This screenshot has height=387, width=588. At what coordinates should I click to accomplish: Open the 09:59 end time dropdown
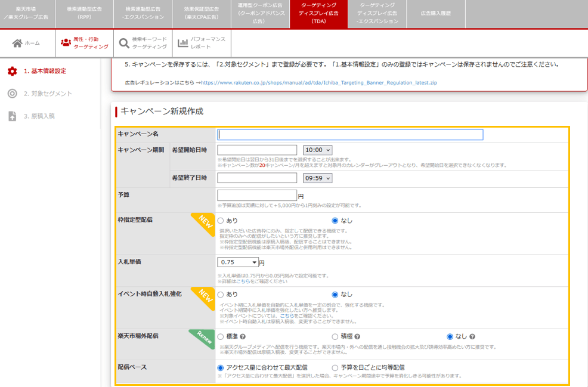[x=317, y=177]
